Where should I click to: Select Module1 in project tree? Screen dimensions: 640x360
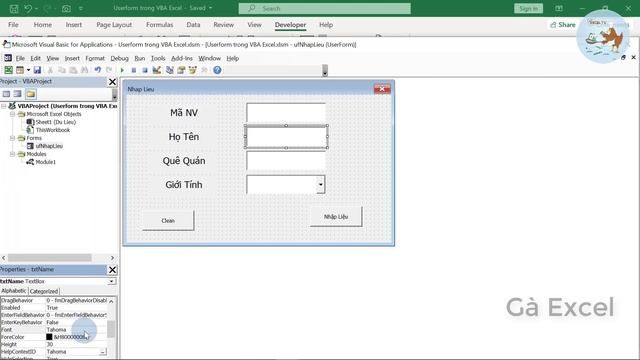tap(45, 162)
